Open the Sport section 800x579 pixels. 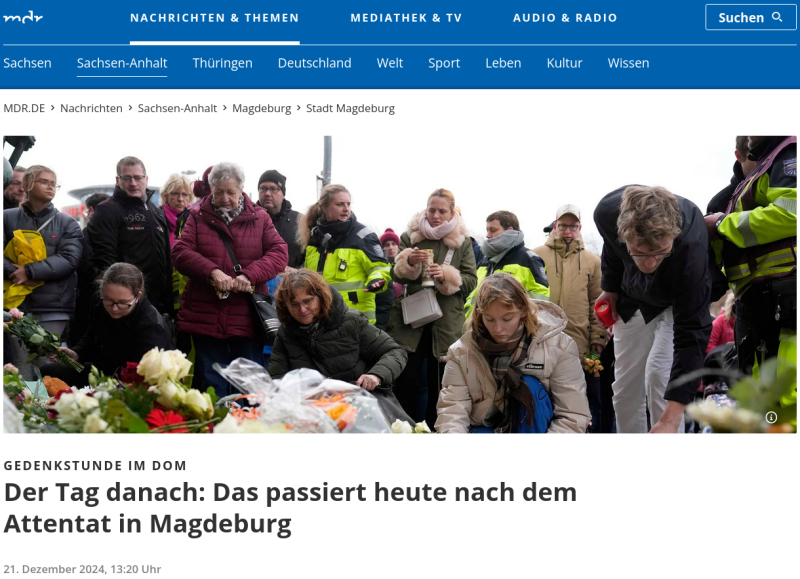(444, 63)
